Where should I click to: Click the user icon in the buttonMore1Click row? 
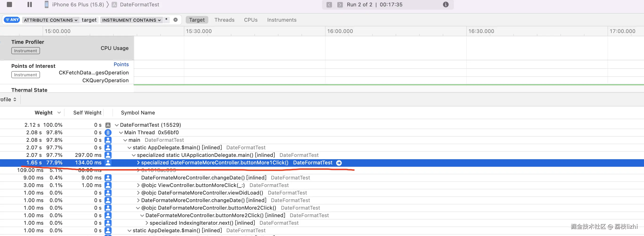108,163
